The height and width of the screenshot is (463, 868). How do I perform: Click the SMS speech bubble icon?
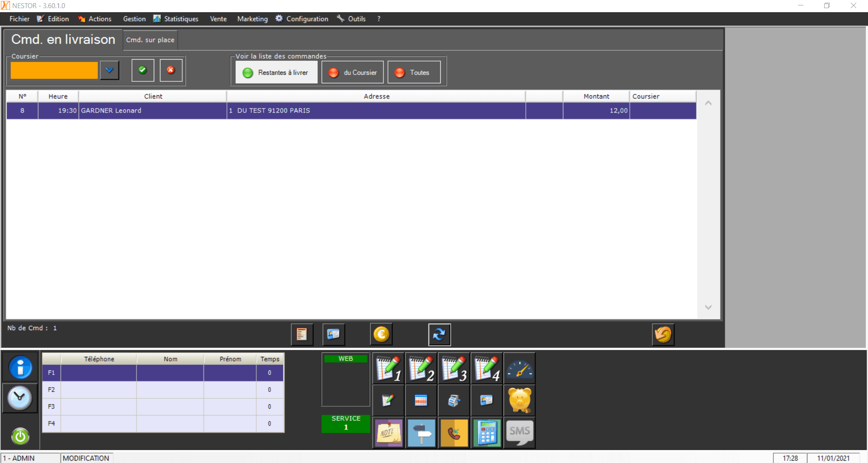519,432
